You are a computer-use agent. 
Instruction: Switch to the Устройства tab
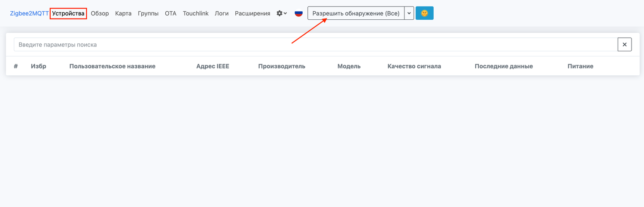68,13
